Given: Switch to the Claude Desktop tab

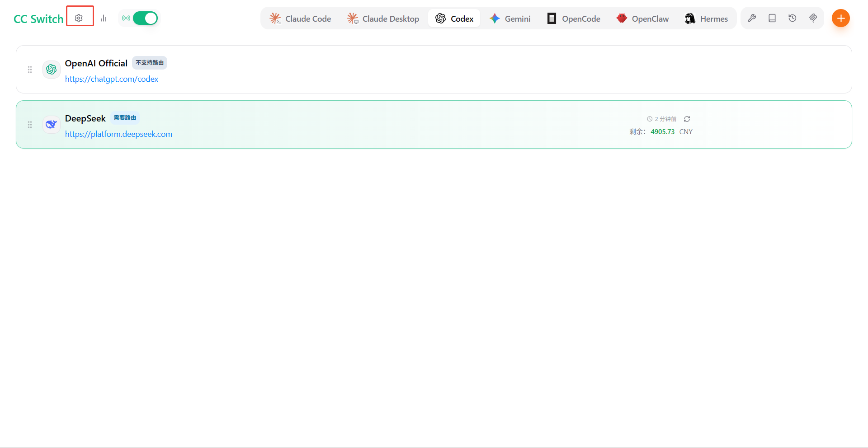Looking at the screenshot, I should [x=383, y=19].
